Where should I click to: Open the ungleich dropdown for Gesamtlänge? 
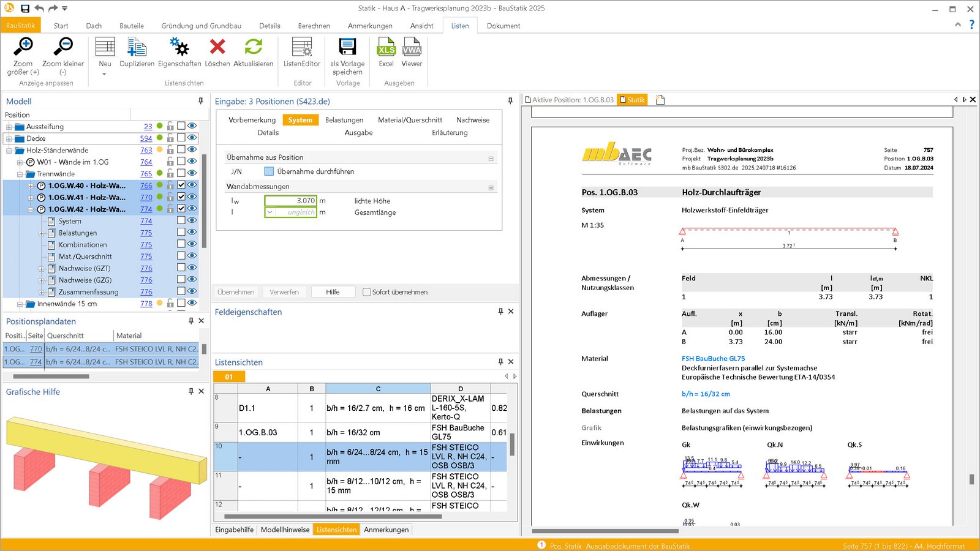pyautogui.click(x=270, y=212)
